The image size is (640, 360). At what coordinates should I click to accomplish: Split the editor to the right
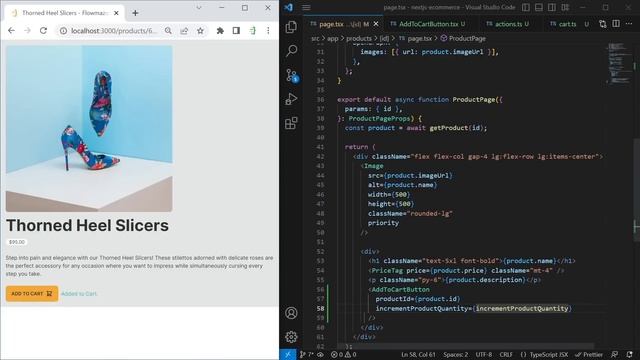coord(616,24)
